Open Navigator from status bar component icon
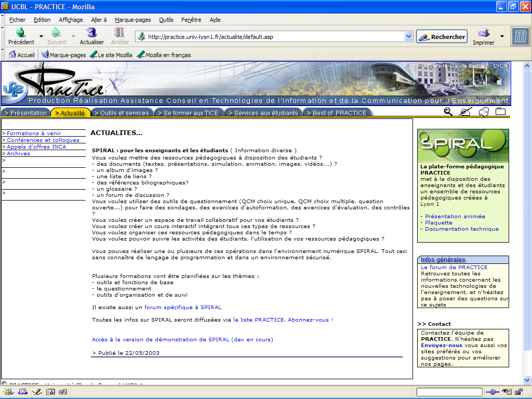This screenshot has width=532, height=399. click(x=8, y=392)
